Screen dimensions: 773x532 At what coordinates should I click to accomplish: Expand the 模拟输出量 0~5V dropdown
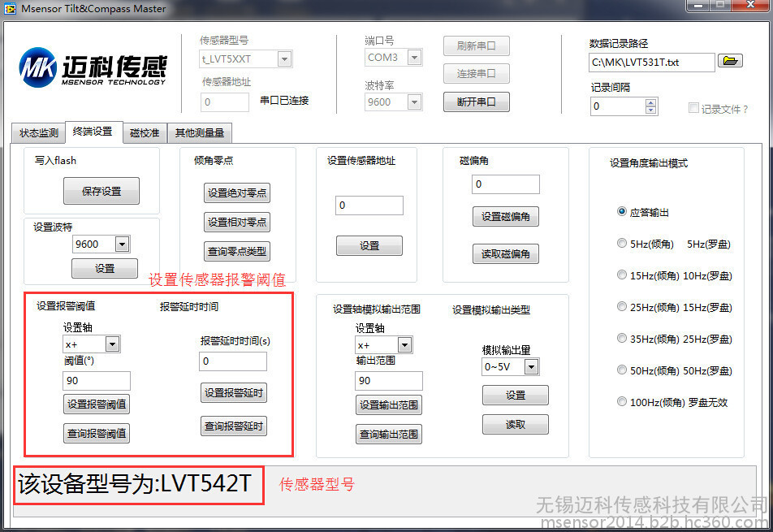coord(531,366)
